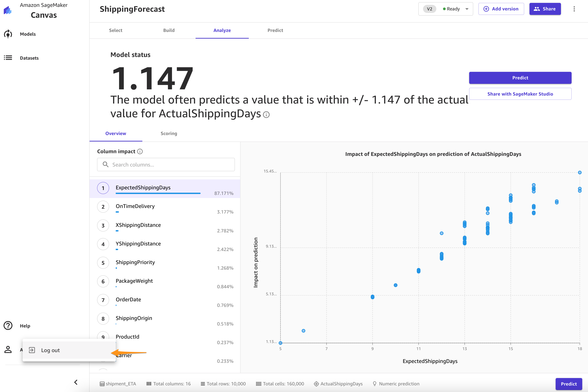Click the account user icon
588x392 pixels.
tap(8, 350)
